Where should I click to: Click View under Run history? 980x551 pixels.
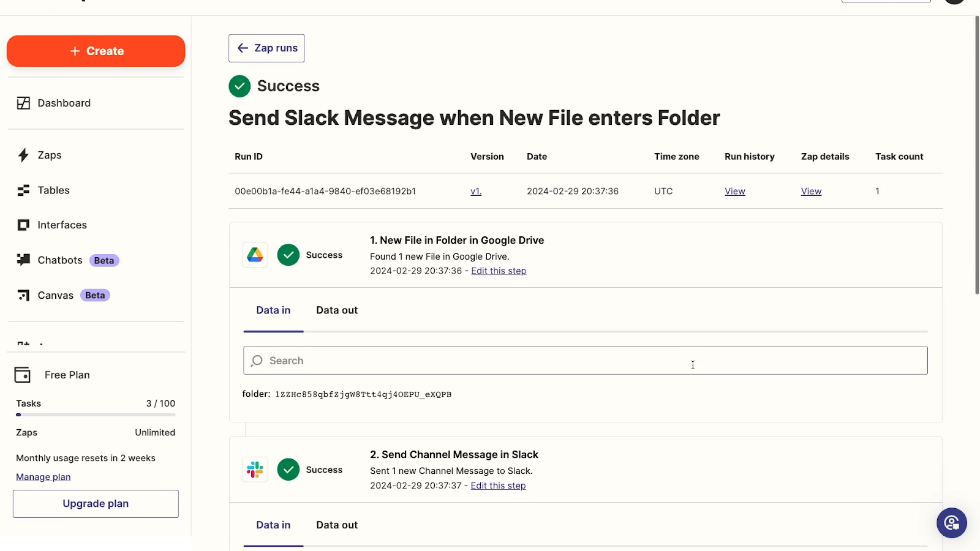tap(735, 191)
